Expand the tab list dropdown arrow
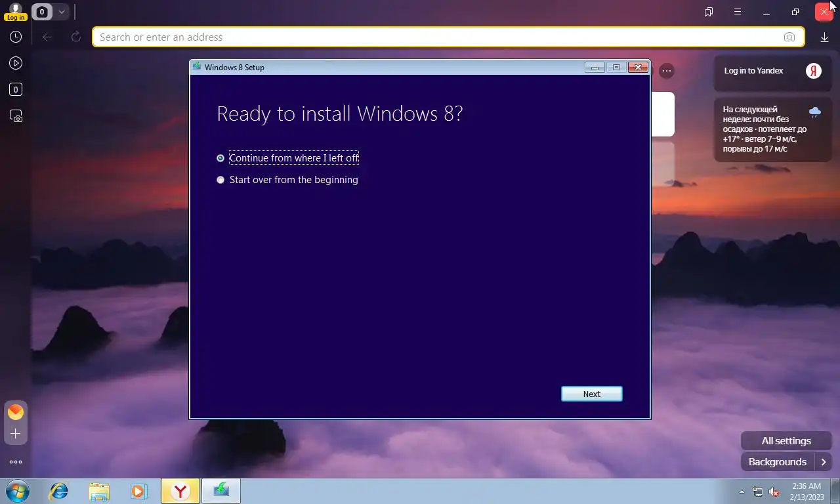Viewport: 840px width, 504px height. [61, 12]
